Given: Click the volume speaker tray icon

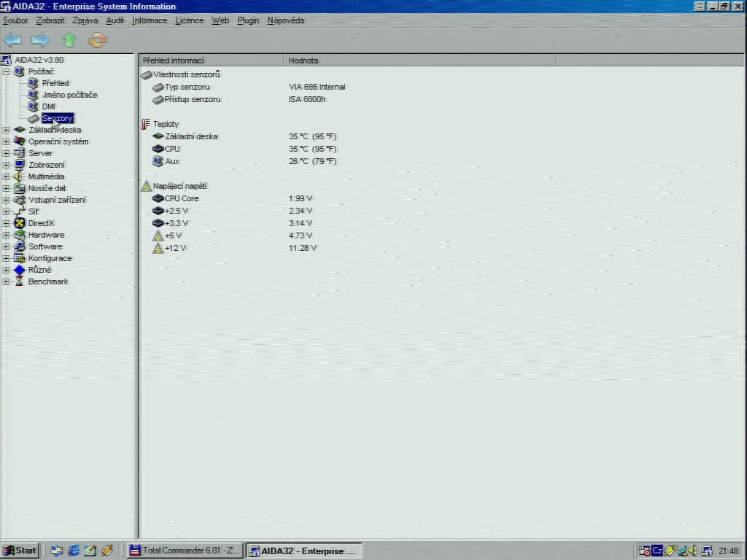Looking at the screenshot, I should tap(693, 551).
